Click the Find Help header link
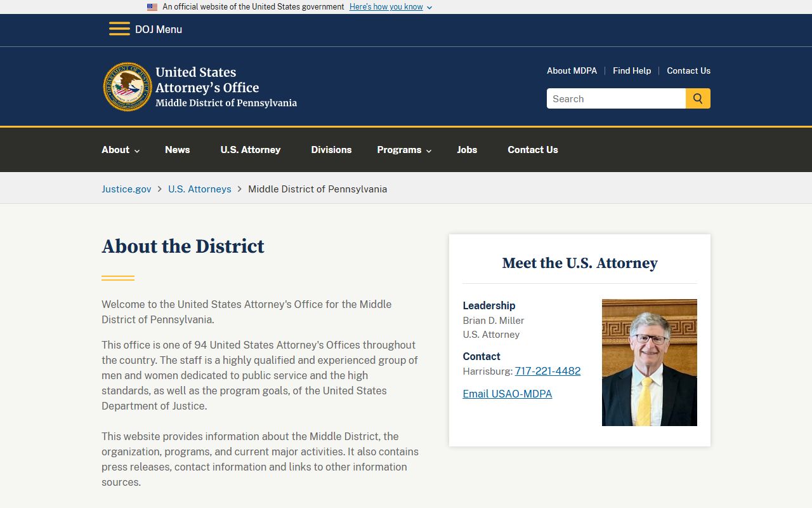This screenshot has width=812, height=508. [632, 70]
